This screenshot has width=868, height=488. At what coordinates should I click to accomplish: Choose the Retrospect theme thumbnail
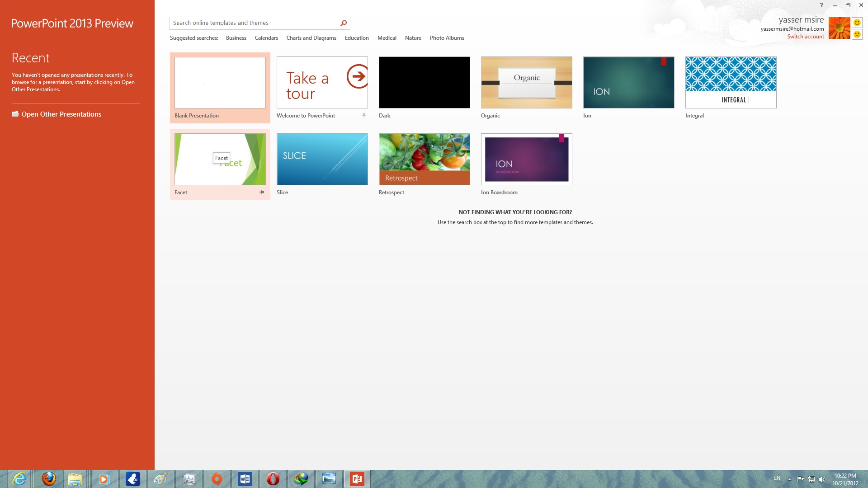tap(425, 160)
